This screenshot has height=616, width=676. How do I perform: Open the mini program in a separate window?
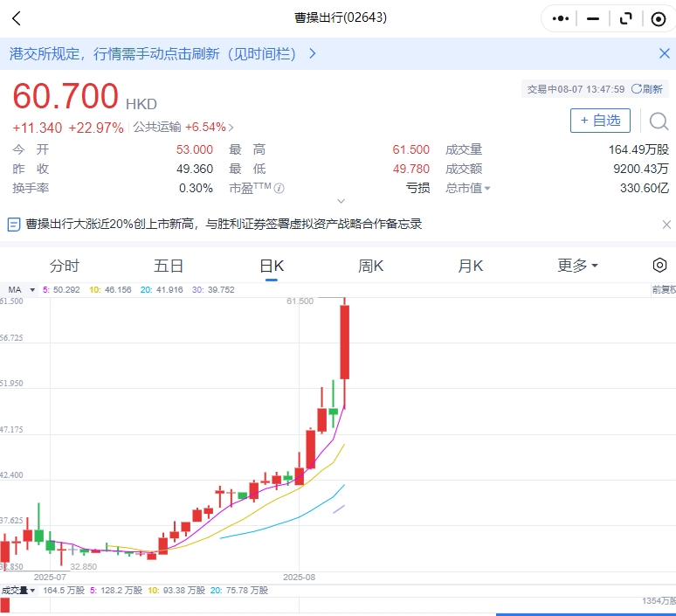point(625,18)
